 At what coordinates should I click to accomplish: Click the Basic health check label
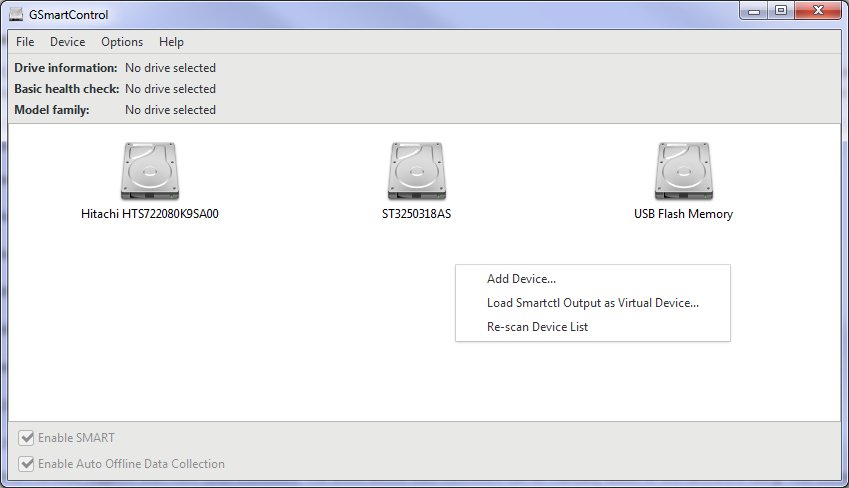tap(67, 89)
